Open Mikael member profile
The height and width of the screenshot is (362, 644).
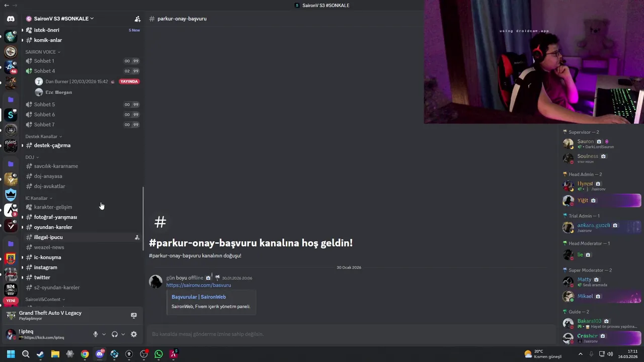(601, 296)
